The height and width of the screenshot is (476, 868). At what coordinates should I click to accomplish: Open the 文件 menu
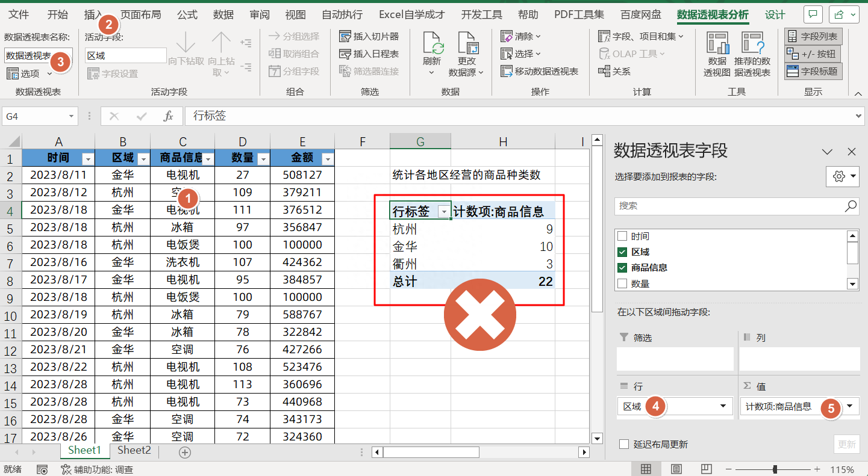click(19, 14)
